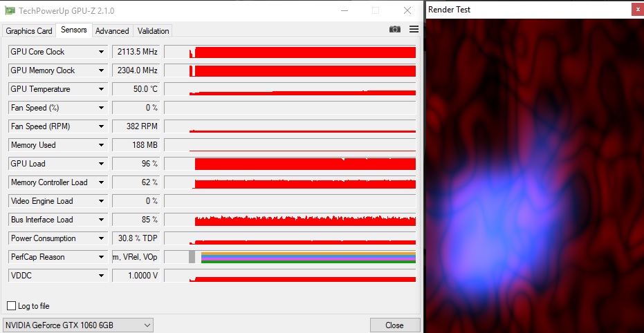Open the Memory Used sensor dropdown
644x333 pixels.
pos(101,145)
